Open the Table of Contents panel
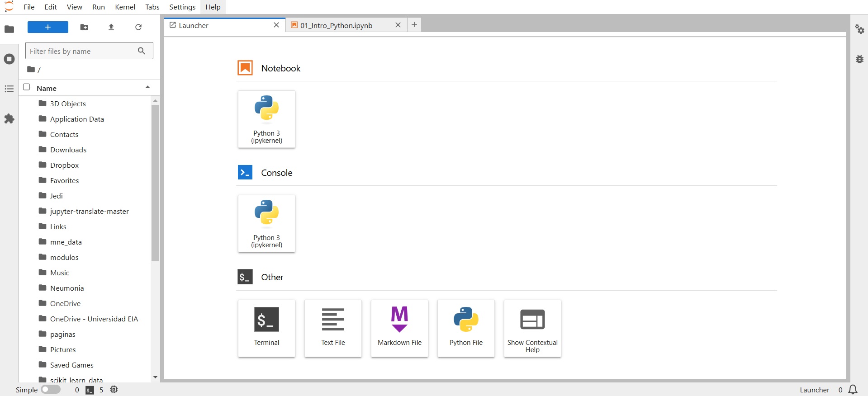The width and height of the screenshot is (868, 396). pos(9,89)
